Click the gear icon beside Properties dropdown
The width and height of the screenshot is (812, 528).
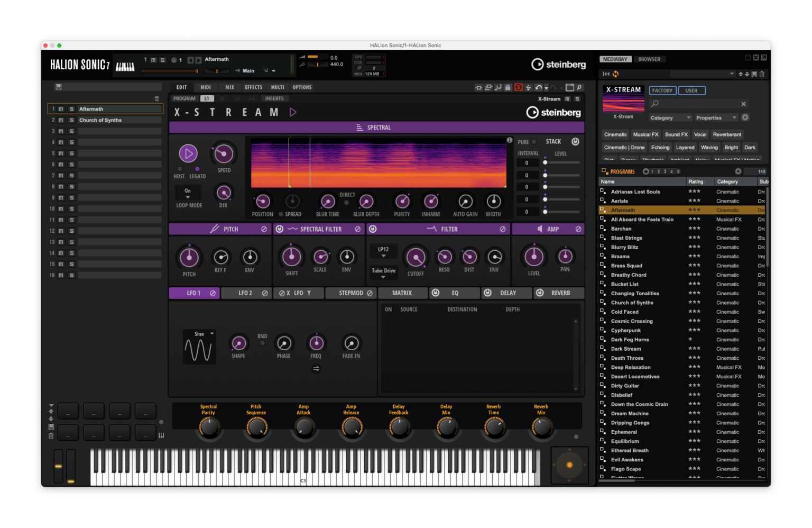click(745, 117)
